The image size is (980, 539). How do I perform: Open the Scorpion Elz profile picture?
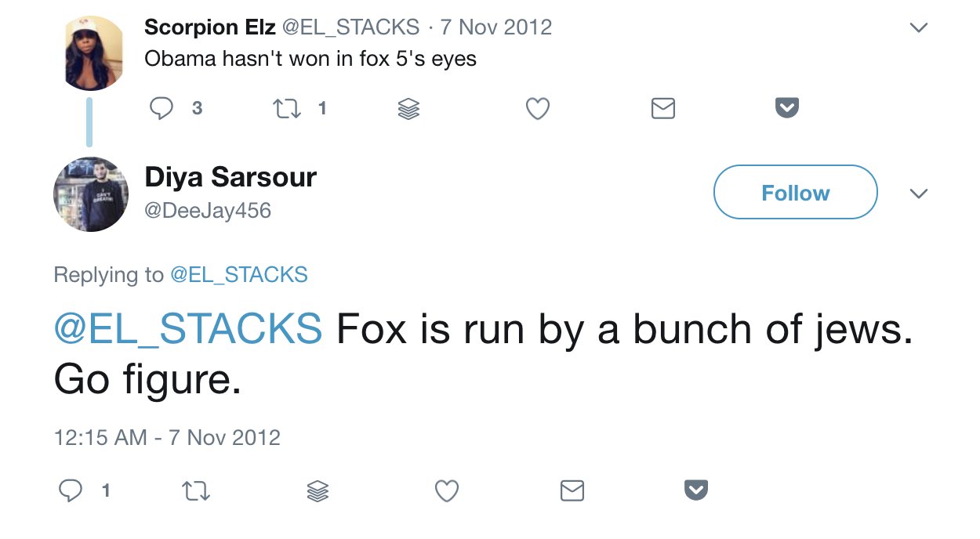[93, 52]
